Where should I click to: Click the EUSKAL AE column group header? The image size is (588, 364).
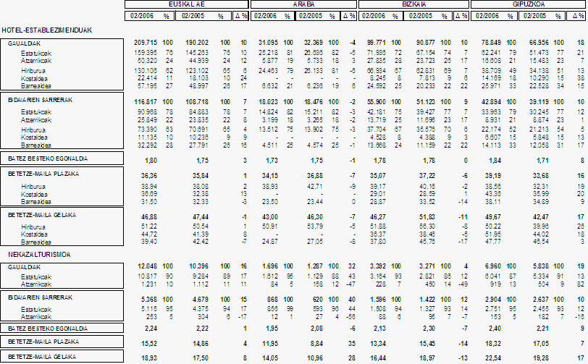point(186,4)
